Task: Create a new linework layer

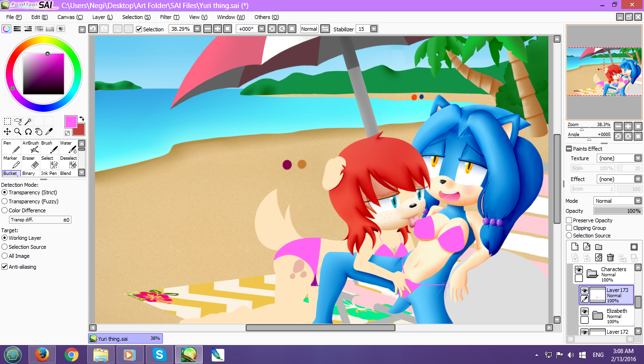Action: click(587, 246)
